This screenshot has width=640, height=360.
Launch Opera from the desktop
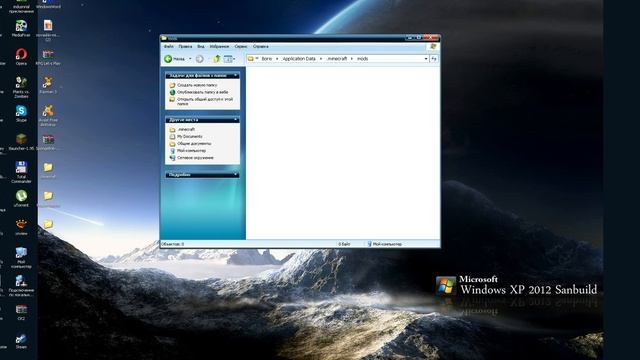tap(21, 56)
